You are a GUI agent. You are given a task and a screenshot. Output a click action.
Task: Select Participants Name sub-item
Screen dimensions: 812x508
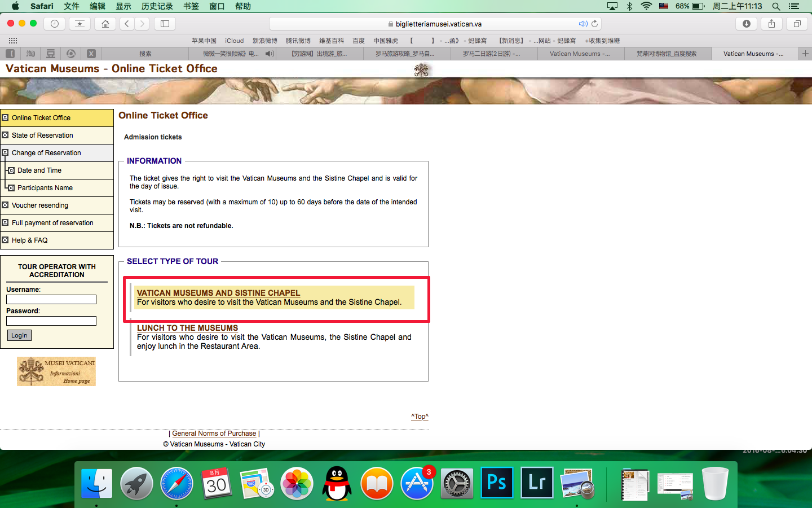click(45, 188)
